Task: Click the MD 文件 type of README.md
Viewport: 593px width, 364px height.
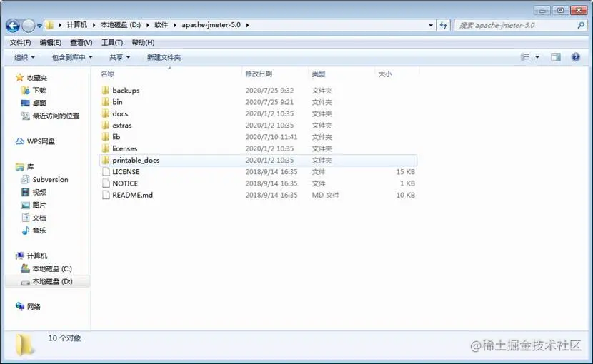Action: (x=325, y=195)
